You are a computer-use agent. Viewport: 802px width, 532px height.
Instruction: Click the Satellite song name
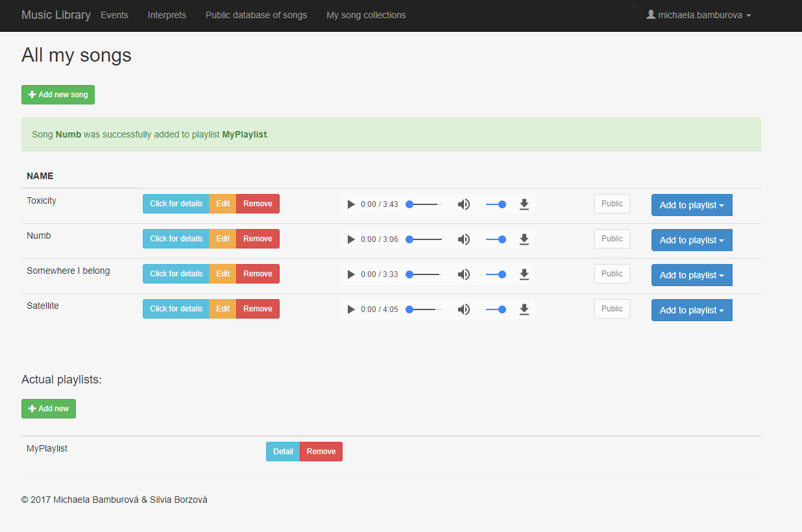coord(43,306)
